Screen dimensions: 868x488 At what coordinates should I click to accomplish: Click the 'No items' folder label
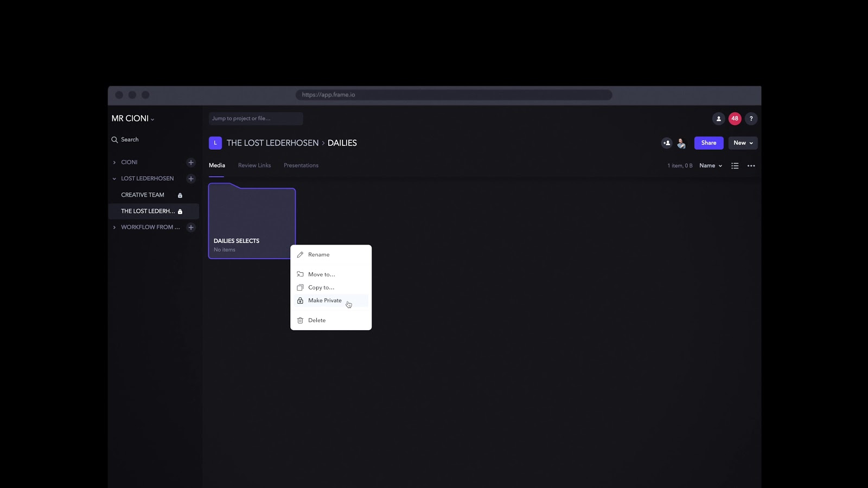coord(225,250)
